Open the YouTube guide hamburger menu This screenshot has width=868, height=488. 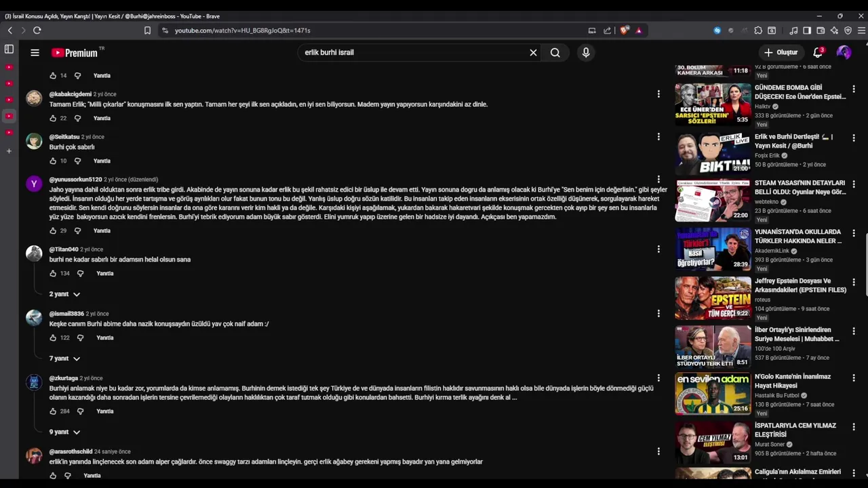tap(35, 52)
